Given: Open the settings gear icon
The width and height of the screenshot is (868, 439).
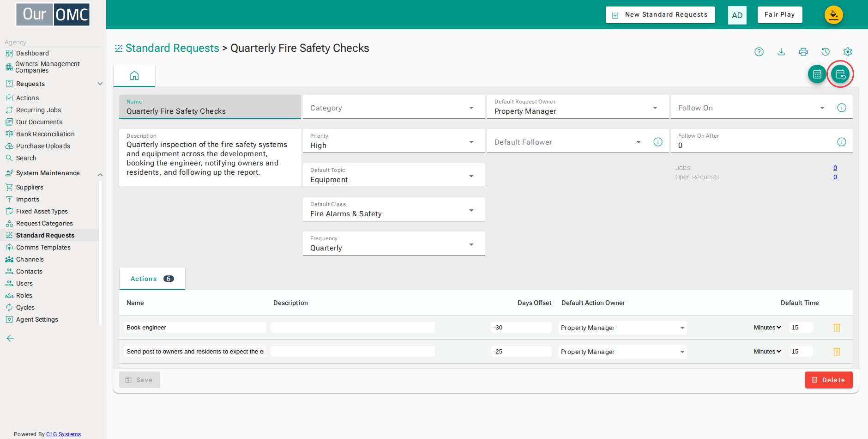Looking at the screenshot, I should click(x=848, y=52).
